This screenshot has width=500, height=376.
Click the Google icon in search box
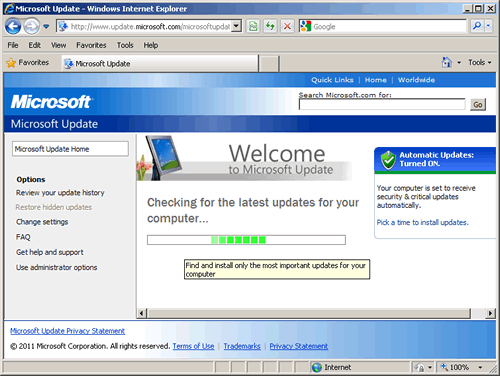[305, 26]
